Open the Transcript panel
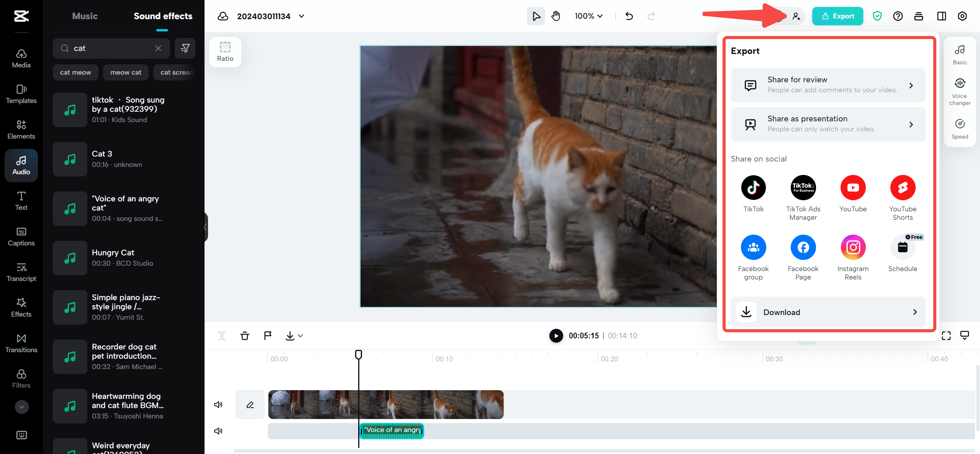Image resolution: width=980 pixels, height=454 pixels. click(x=21, y=272)
